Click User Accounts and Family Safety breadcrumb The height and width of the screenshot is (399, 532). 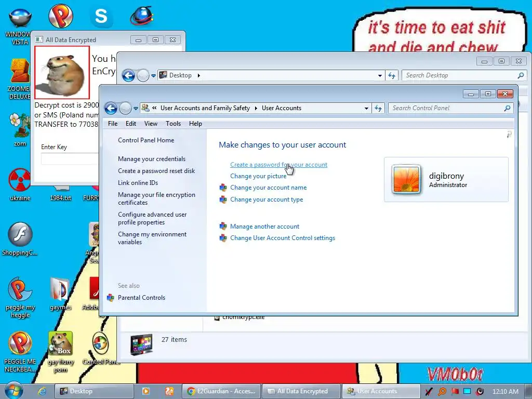(x=205, y=108)
